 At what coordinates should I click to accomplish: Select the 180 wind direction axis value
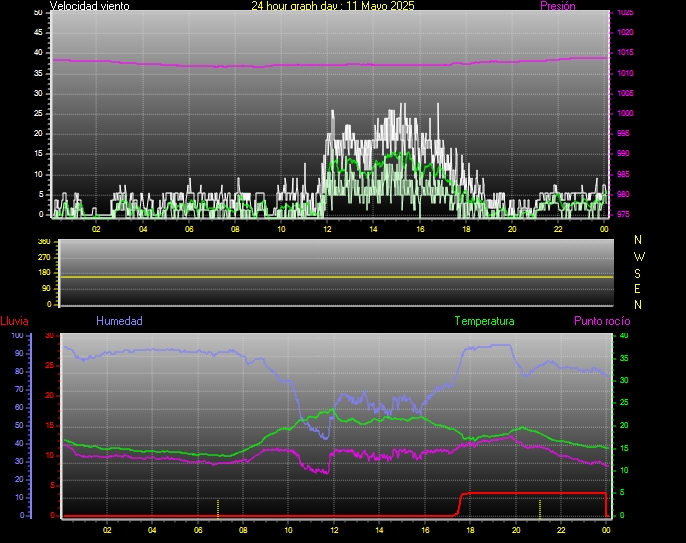point(44,273)
